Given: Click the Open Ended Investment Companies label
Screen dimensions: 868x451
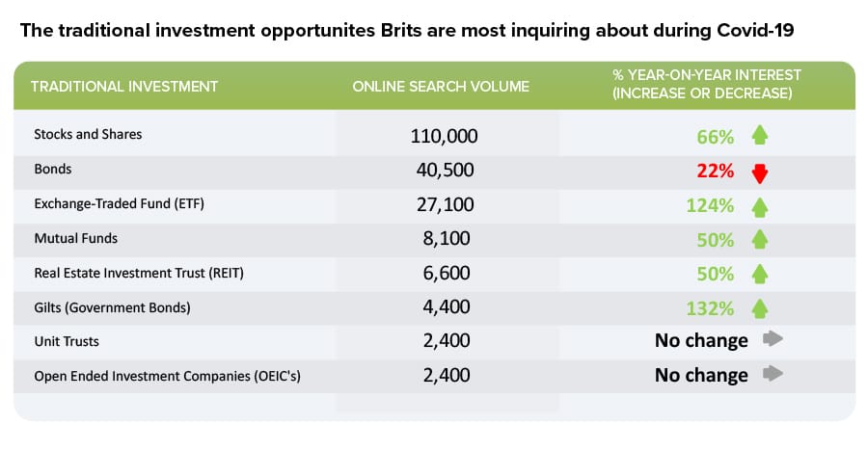Looking at the screenshot, I should coord(167,376).
